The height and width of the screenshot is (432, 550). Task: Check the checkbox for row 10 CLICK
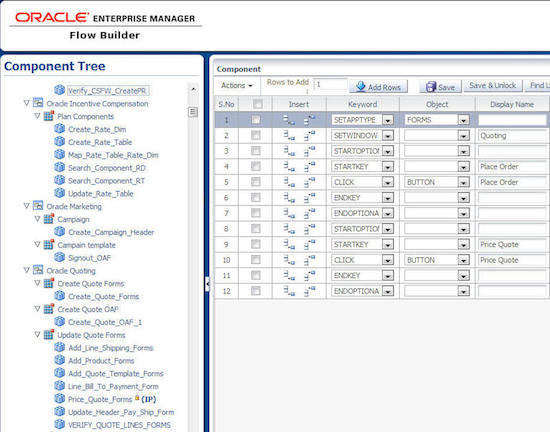(x=256, y=259)
